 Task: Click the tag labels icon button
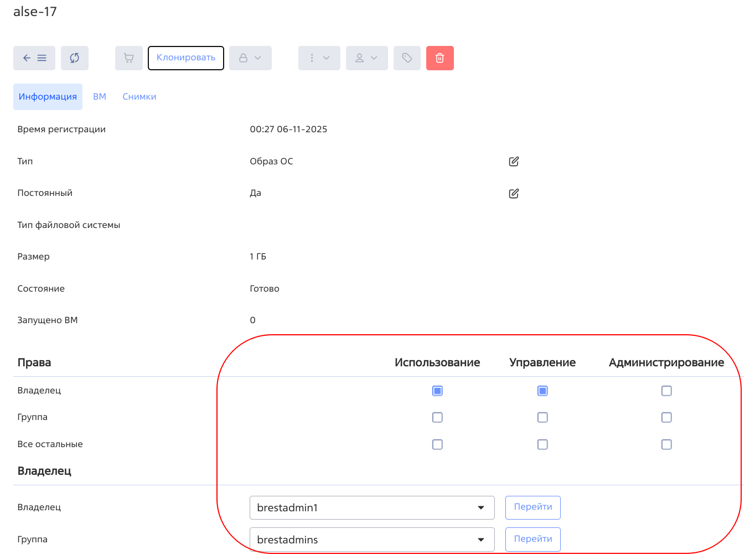coord(407,58)
